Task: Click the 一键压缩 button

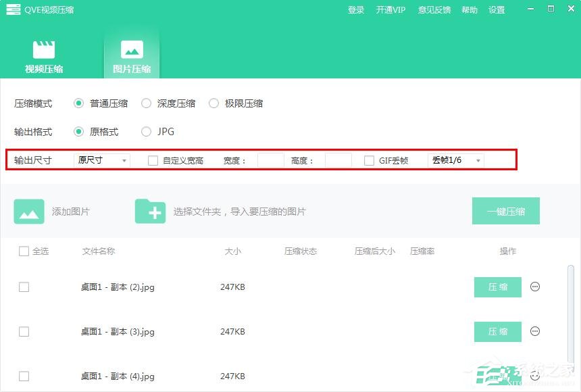Action: [x=505, y=211]
